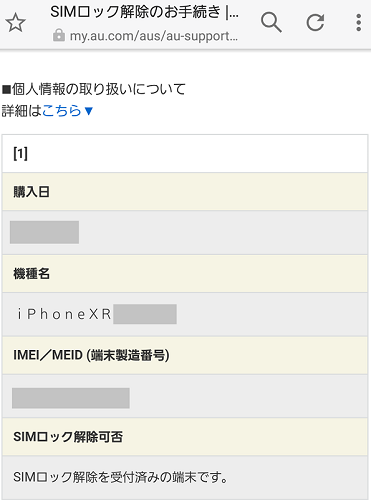Tap the masked IMEI number value

pyautogui.click(x=71, y=398)
